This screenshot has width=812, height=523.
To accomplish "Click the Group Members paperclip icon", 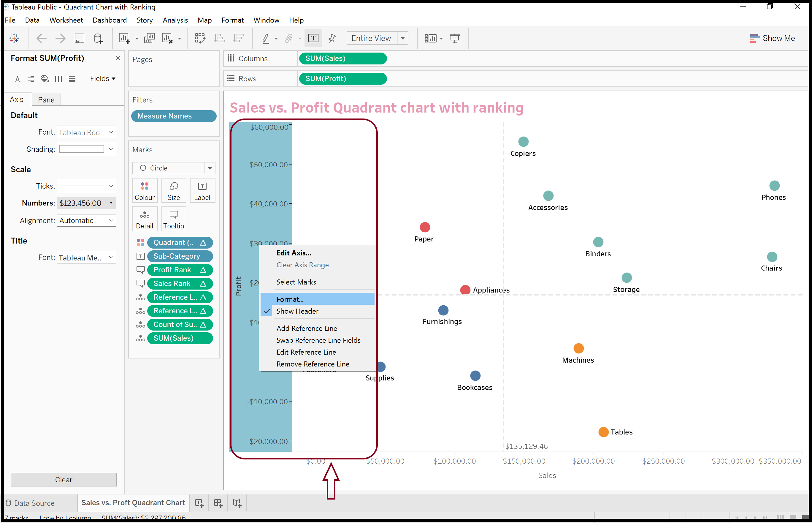I will point(288,38).
